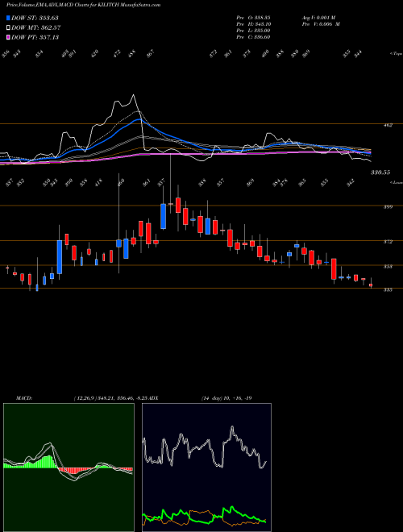The width and height of the screenshot is (403, 532).
Task: Click the chart title mentioning KILITCH MunafaSutra.com
Action: pyautogui.click(x=84, y=5)
